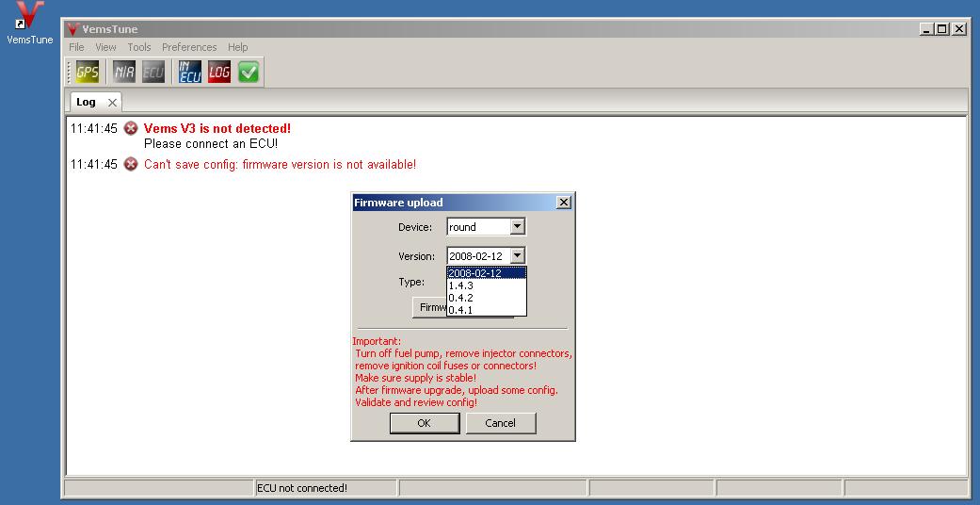Viewport: 980px width, 505px height.
Task: Open the Tools menu
Action: click(x=139, y=47)
